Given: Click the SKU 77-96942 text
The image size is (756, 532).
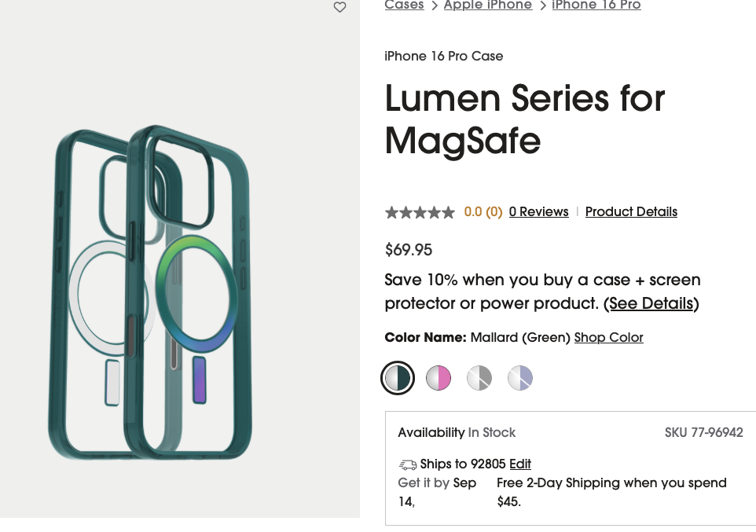Looking at the screenshot, I should (703, 433).
